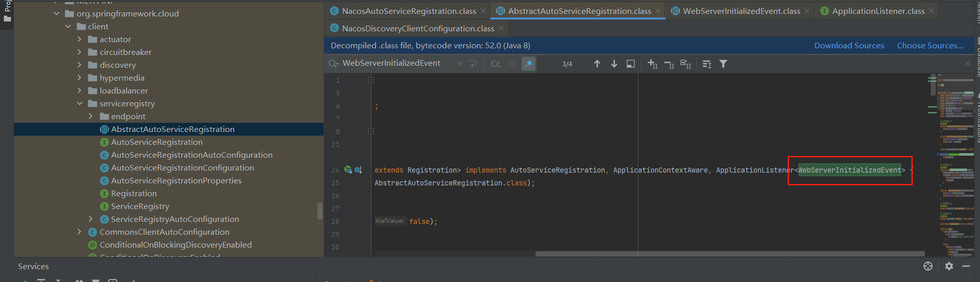Toggle multiline search results icon

(707, 64)
